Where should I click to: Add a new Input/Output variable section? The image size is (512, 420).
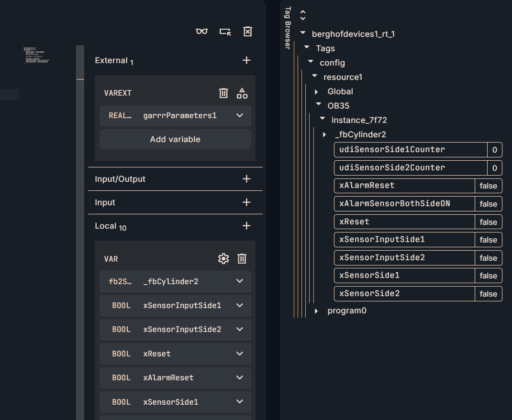246,179
